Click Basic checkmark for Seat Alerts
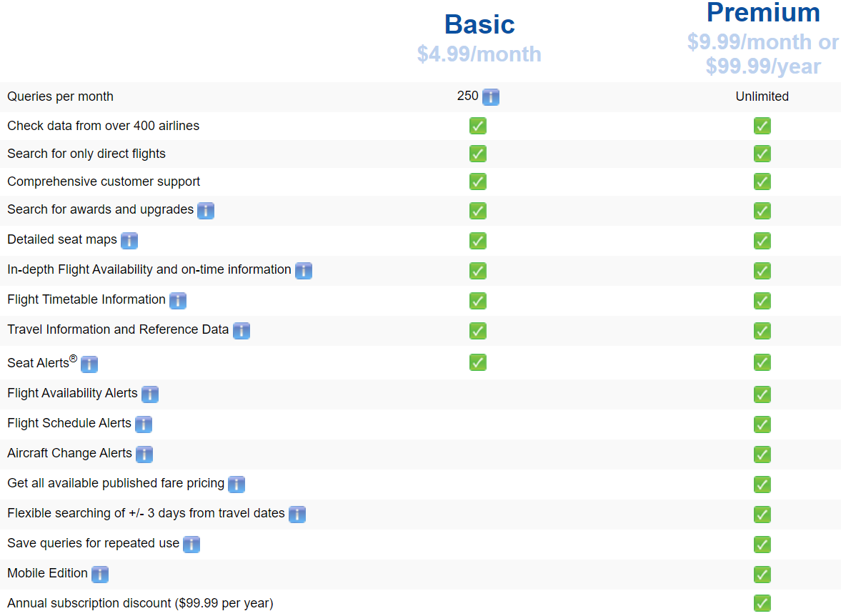 pyautogui.click(x=478, y=362)
